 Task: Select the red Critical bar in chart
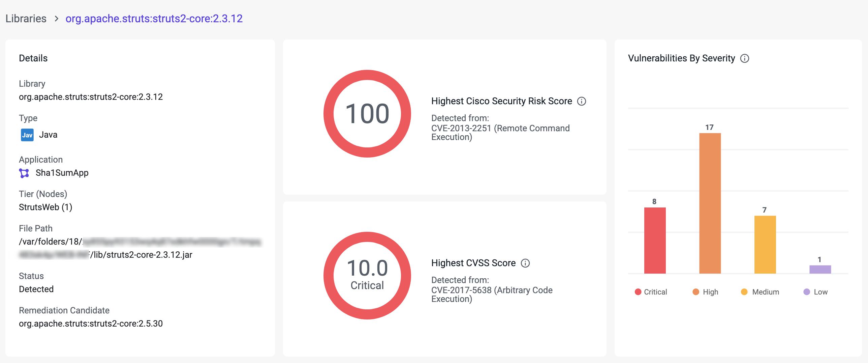tap(655, 241)
